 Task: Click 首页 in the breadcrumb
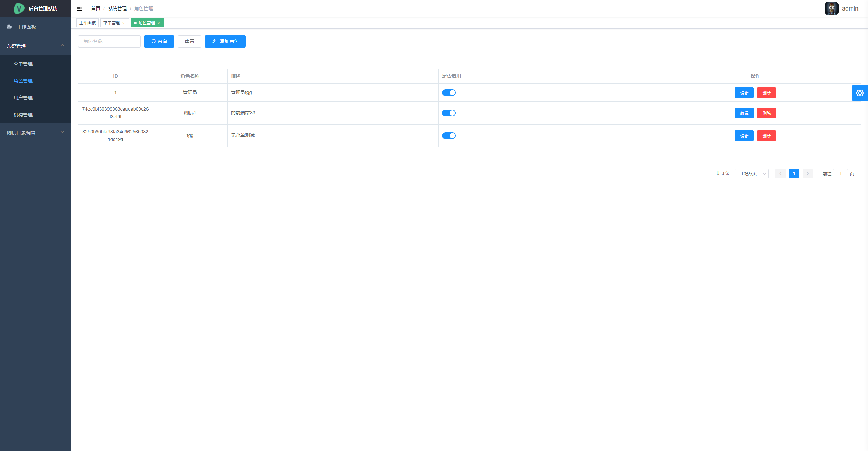pyautogui.click(x=96, y=8)
